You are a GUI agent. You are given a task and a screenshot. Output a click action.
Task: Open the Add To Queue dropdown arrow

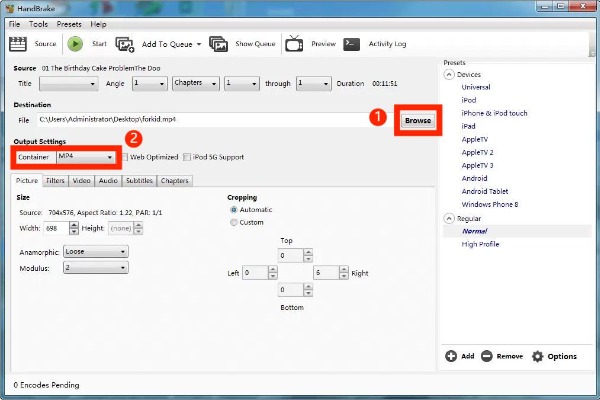(x=199, y=44)
